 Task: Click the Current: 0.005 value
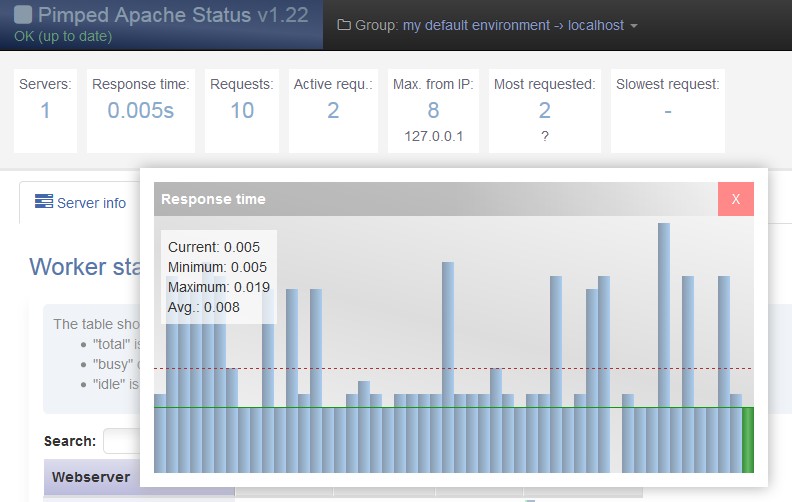click(214, 247)
